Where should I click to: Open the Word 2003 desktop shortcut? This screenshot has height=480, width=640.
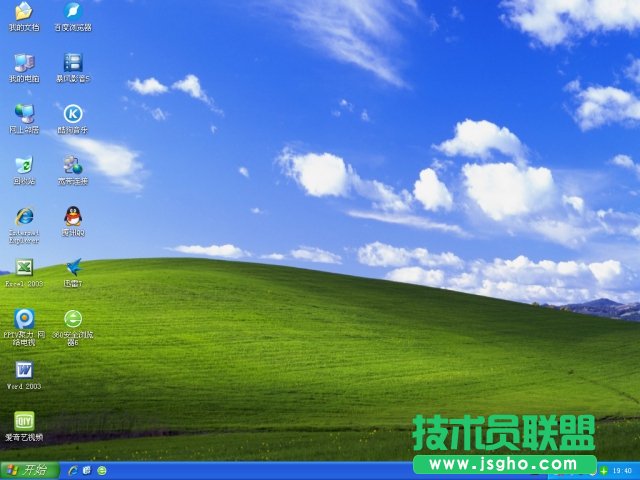(23, 370)
